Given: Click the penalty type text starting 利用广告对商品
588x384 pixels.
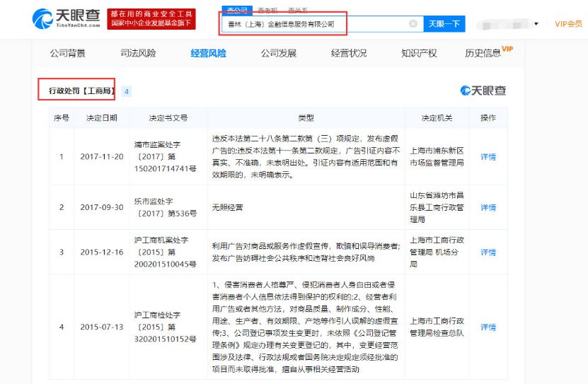Looking at the screenshot, I should (x=306, y=252).
